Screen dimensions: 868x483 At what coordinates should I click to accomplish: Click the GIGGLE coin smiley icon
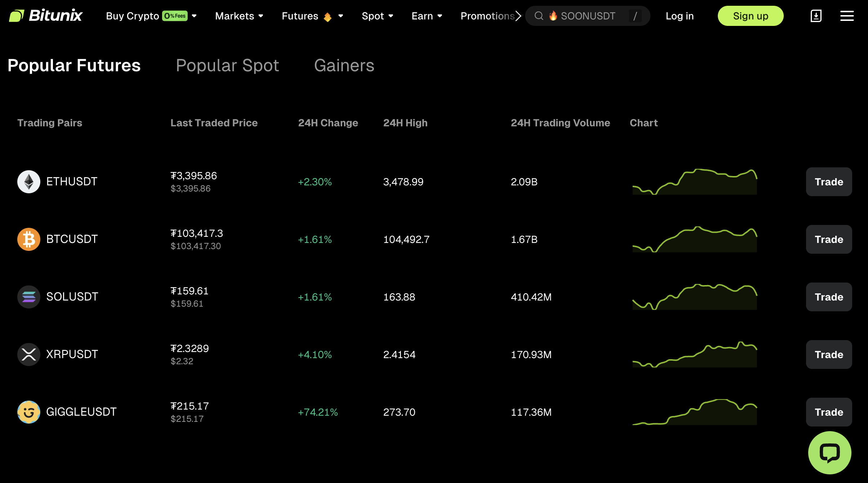[29, 412]
